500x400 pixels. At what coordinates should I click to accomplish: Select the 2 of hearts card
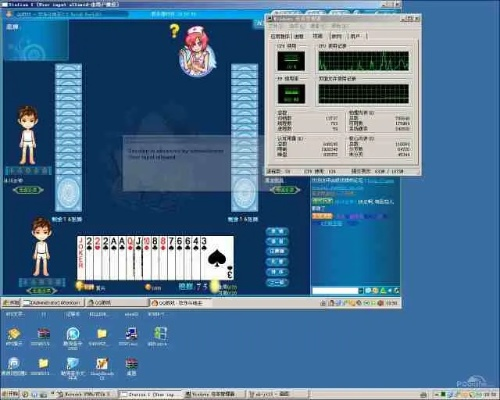point(97,258)
